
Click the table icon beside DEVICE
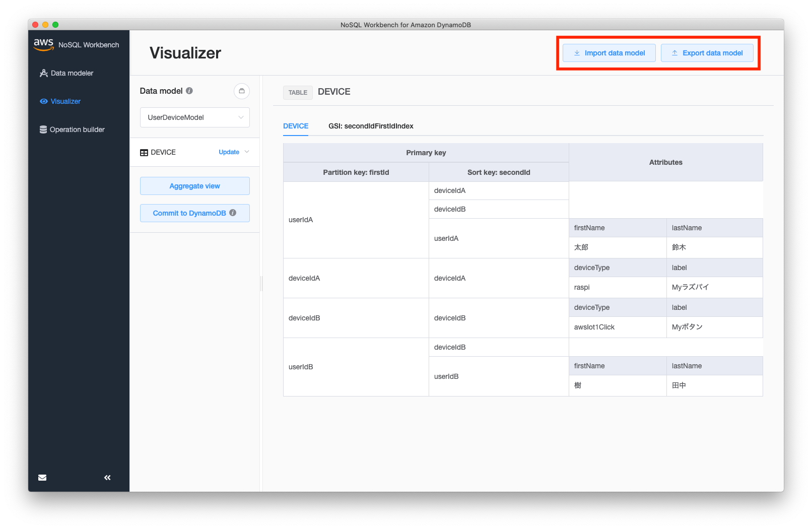point(144,152)
